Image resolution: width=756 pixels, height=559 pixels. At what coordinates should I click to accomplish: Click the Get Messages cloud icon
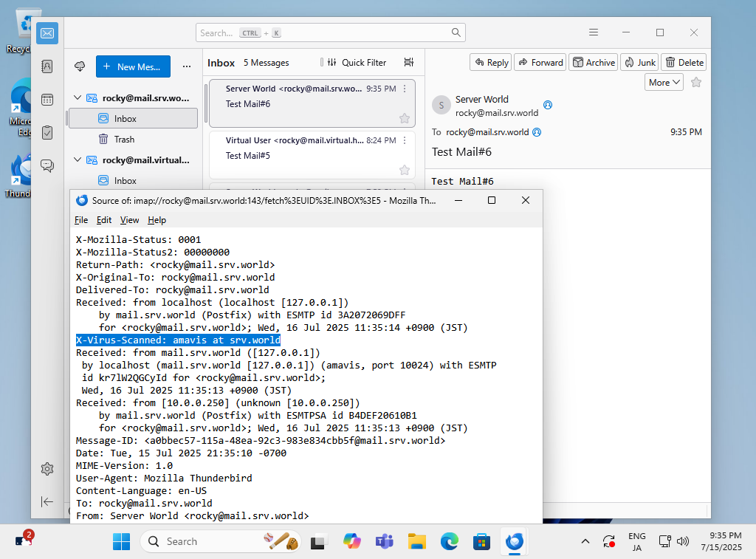coord(80,66)
